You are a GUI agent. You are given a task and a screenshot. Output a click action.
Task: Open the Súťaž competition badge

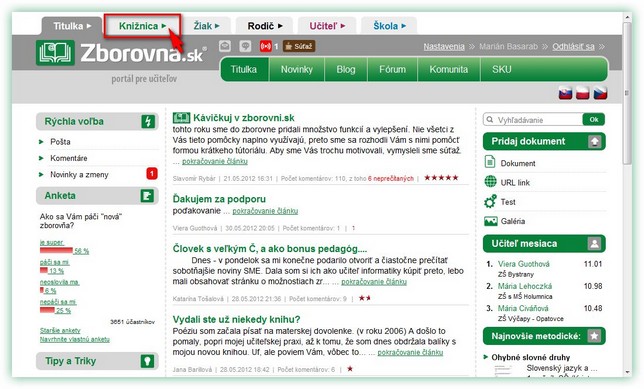299,46
